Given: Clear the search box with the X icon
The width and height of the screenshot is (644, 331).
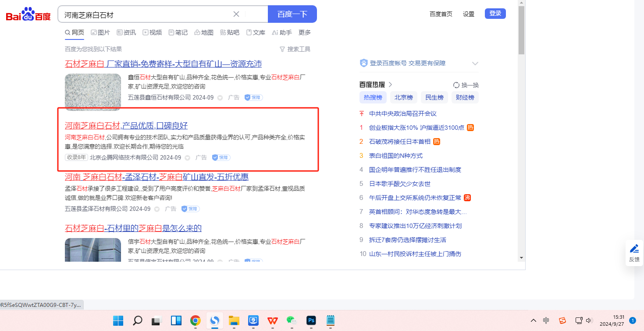Looking at the screenshot, I should point(236,14).
